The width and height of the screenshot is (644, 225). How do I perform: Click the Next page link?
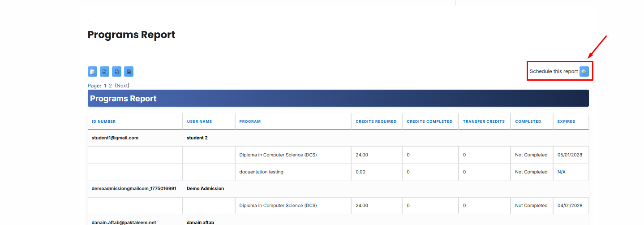pos(122,85)
